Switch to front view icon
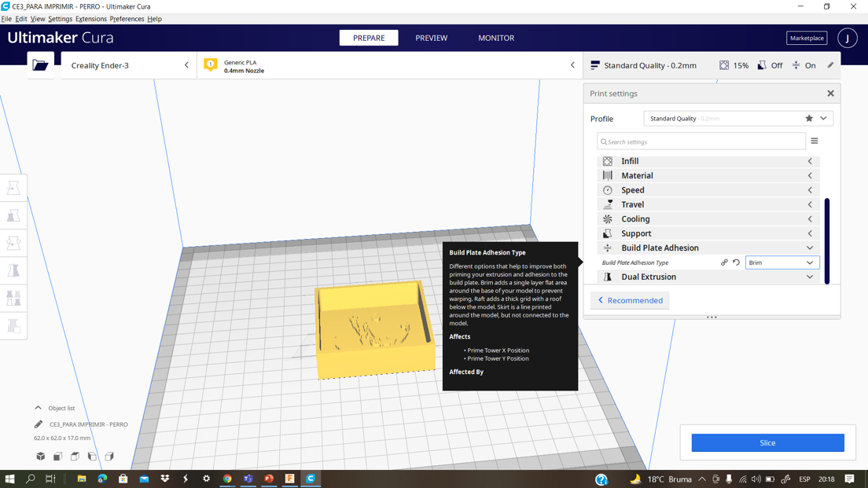Screen dimensions: 868x488 [57, 457]
